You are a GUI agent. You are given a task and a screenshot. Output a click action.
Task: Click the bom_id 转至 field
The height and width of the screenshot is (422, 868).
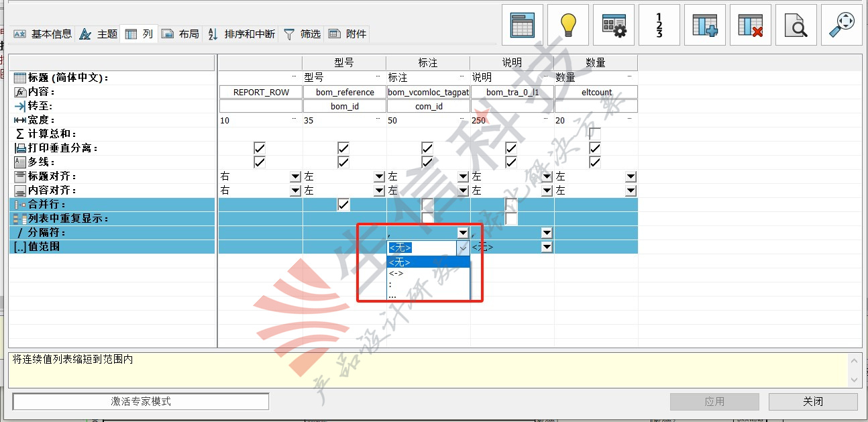(x=344, y=106)
